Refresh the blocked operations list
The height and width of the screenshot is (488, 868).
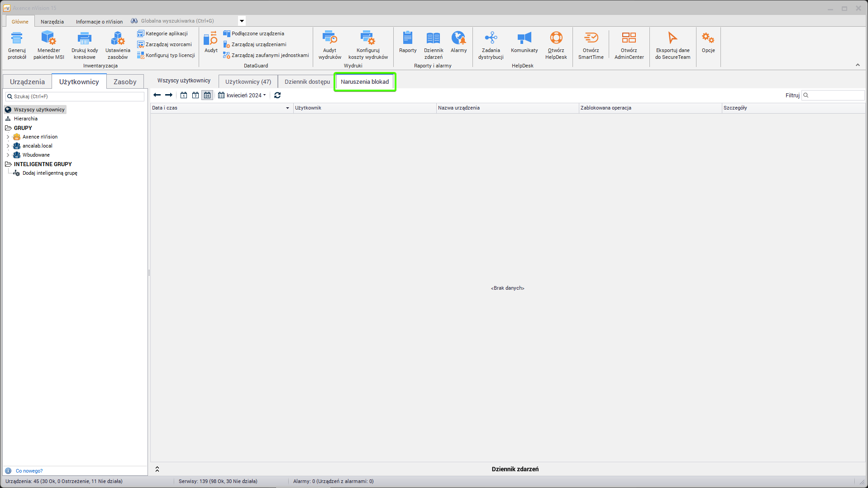coord(277,95)
